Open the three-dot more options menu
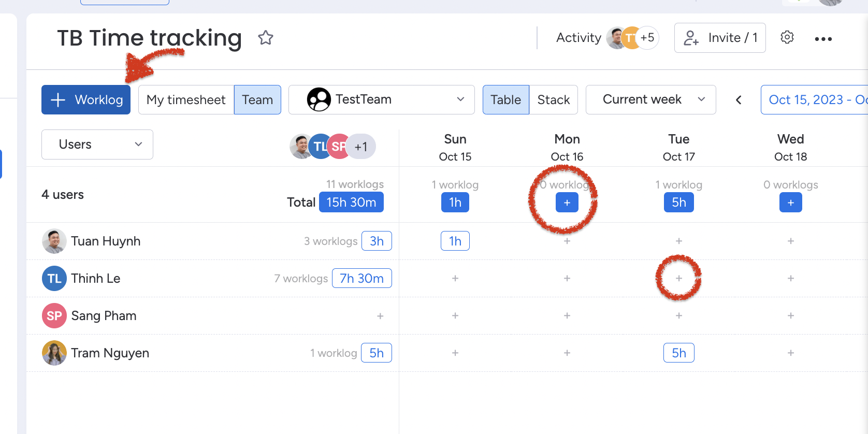 coord(823,39)
